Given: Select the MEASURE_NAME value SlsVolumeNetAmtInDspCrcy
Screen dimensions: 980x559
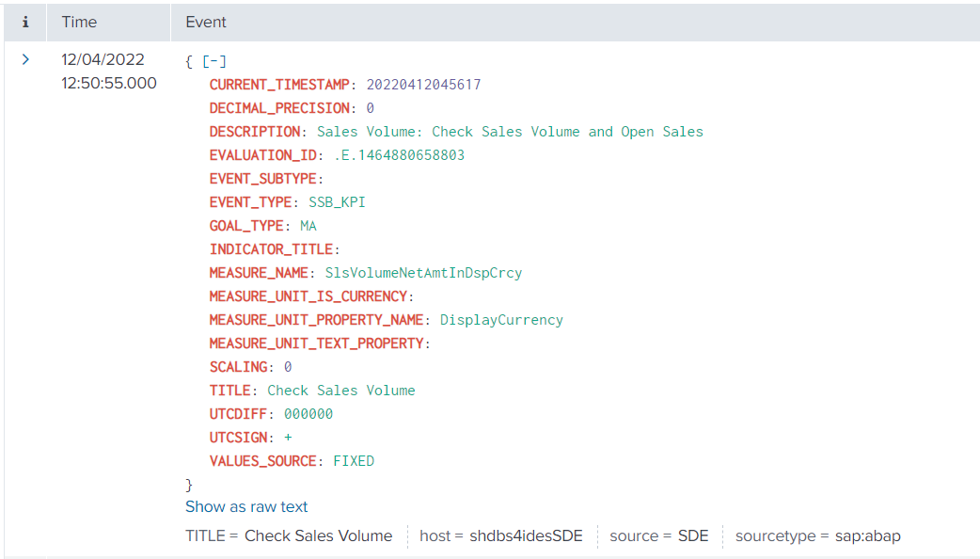Looking at the screenshot, I should point(423,273).
